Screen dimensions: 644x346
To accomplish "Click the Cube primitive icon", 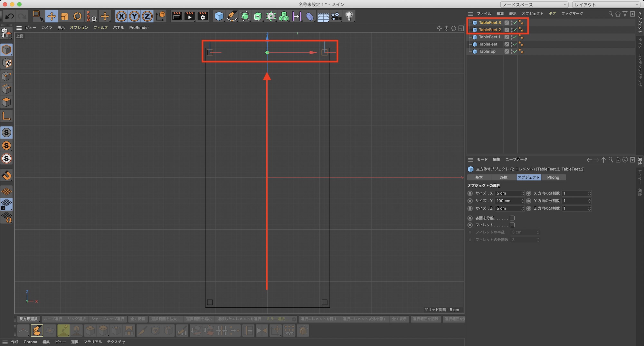I will pyautogui.click(x=219, y=16).
